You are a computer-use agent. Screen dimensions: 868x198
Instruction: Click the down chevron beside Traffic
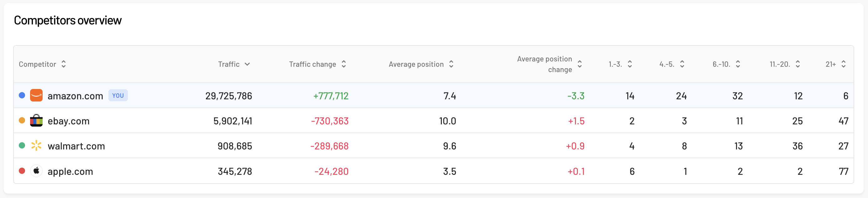coord(247,64)
